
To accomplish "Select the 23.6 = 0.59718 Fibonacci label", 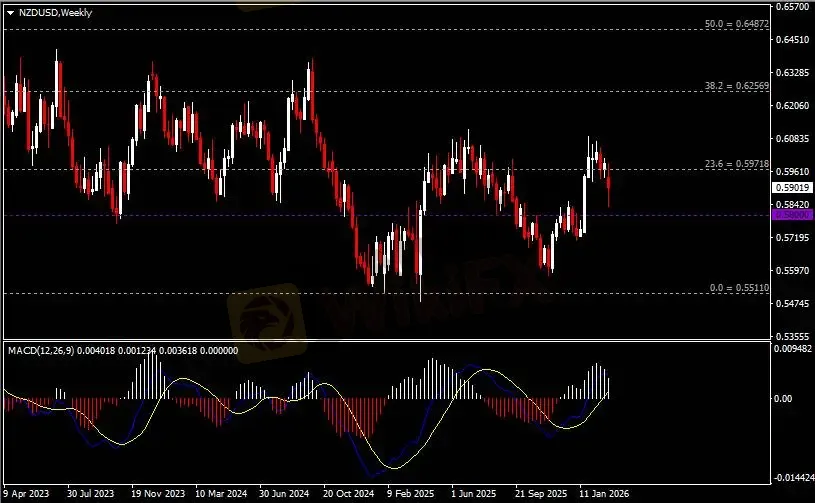I will [737, 164].
